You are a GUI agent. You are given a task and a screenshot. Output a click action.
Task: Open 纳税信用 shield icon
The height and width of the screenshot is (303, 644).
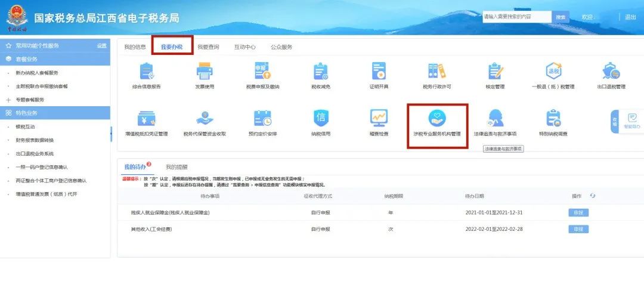320,118
